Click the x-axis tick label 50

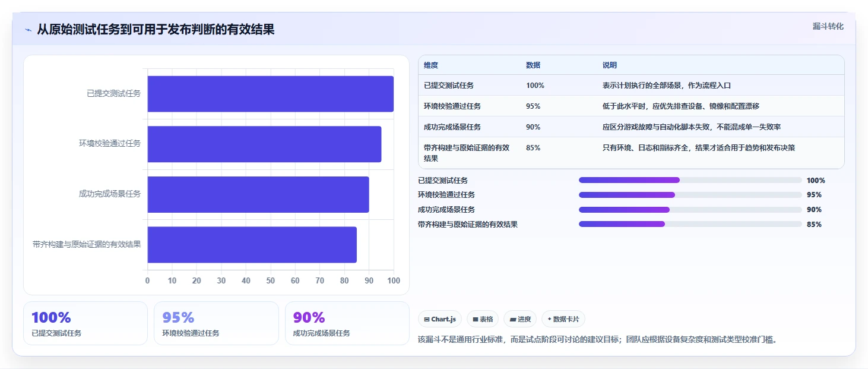pyautogui.click(x=271, y=281)
